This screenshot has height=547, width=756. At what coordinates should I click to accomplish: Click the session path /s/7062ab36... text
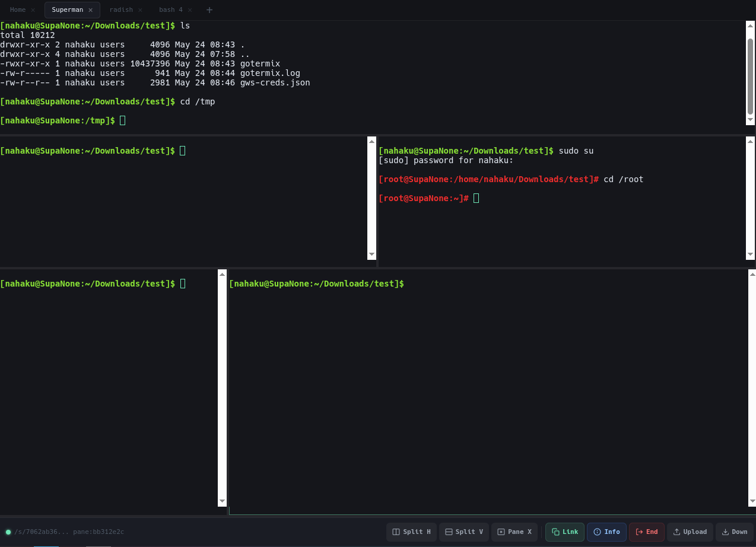41,532
